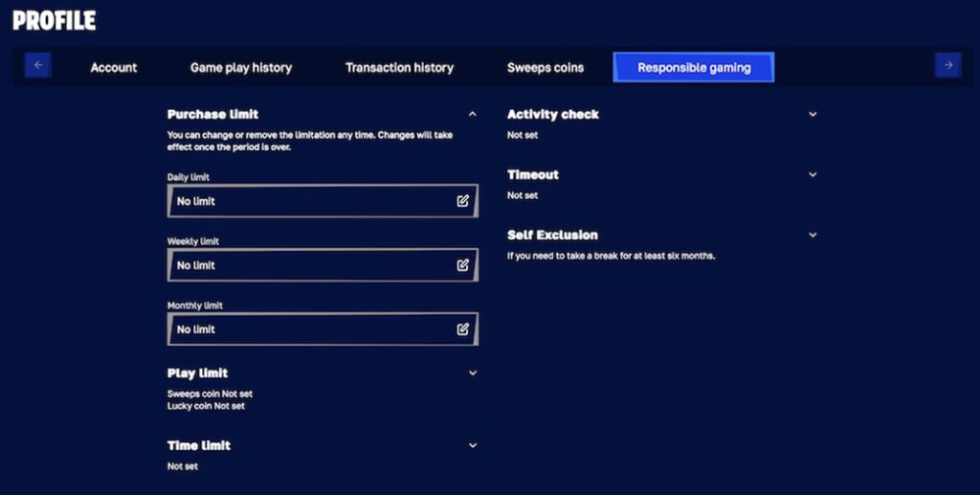The height and width of the screenshot is (495, 980).
Task: Click the Weekly limit input field
Action: pos(306,265)
